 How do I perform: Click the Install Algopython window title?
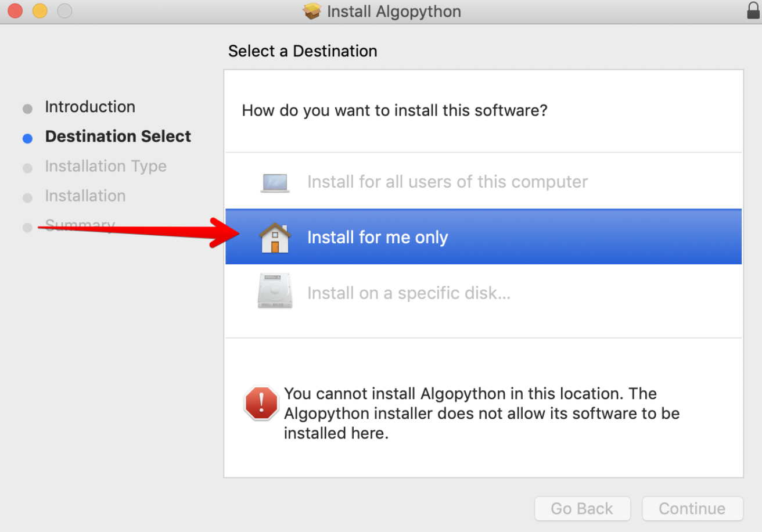tap(394, 12)
